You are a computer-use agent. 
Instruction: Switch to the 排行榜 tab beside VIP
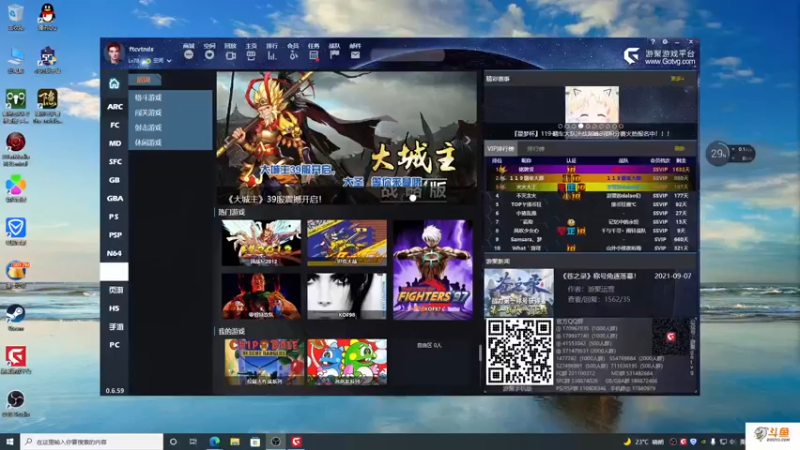(x=536, y=149)
